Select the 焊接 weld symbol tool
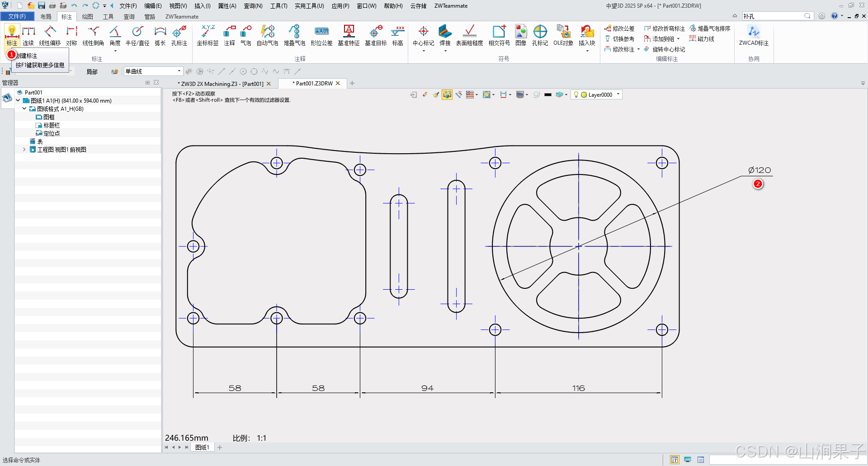The image size is (868, 466). (445, 36)
